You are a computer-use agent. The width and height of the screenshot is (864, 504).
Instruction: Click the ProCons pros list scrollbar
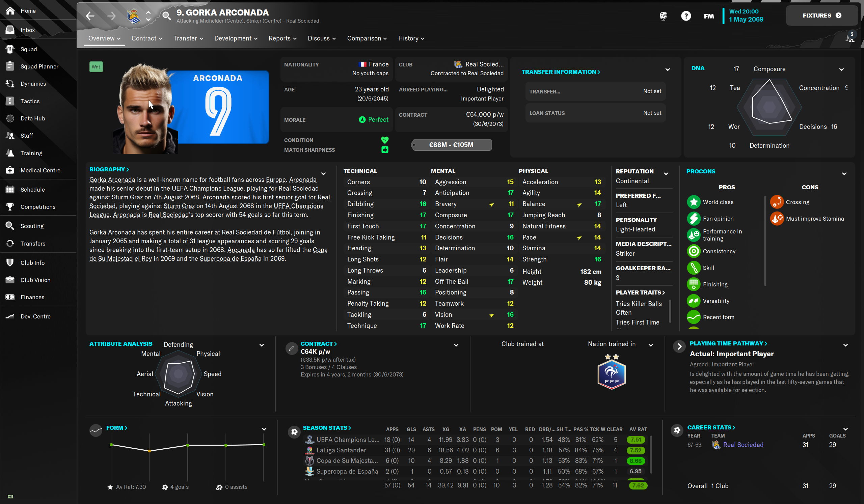[765, 241]
